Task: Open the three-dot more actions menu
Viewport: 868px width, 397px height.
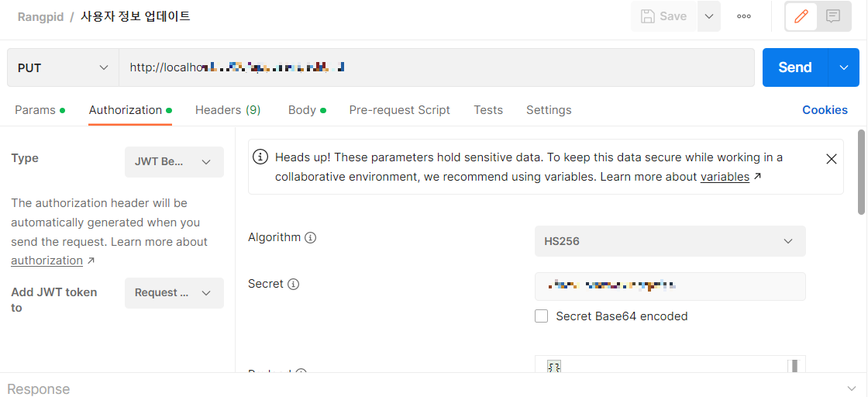Action: pyautogui.click(x=743, y=16)
